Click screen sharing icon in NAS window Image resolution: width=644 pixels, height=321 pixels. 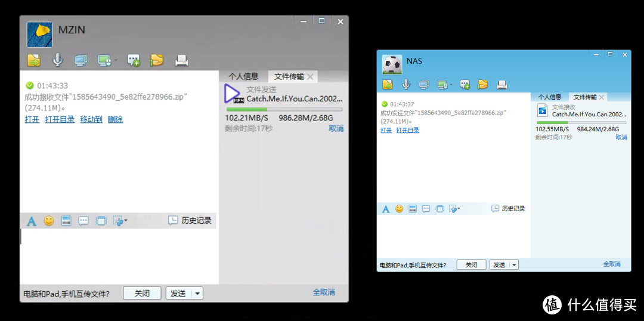(442, 85)
